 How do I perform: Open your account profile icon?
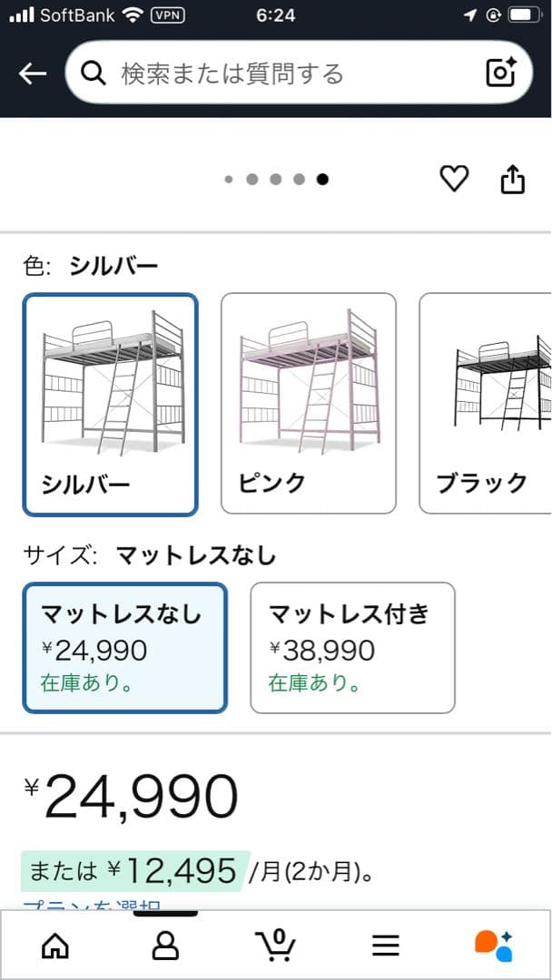click(165, 946)
